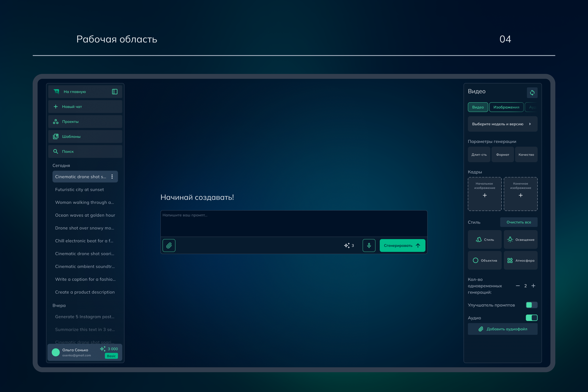Viewport: 588px width, 392px height.
Task: Open three-dot menu for Cinematic drone shot chat
Action: coord(112,177)
